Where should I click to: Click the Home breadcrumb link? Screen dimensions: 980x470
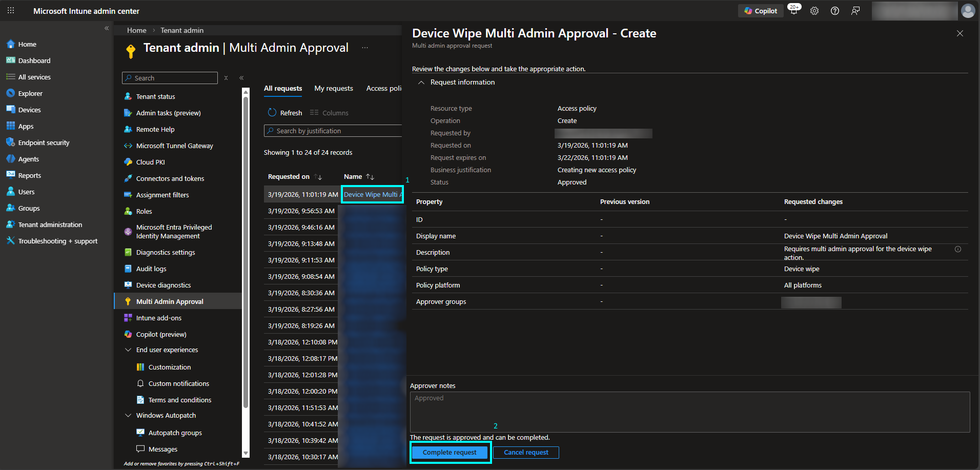pyautogui.click(x=137, y=30)
